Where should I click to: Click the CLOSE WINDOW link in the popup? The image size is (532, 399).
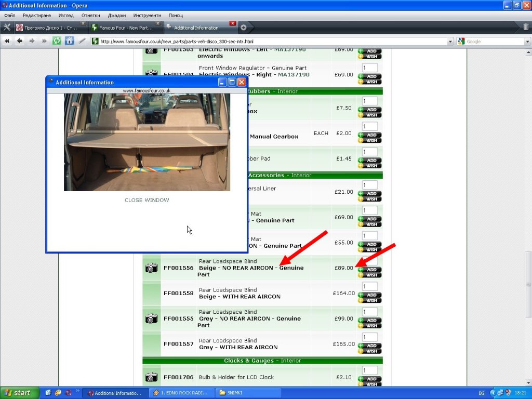tap(147, 200)
